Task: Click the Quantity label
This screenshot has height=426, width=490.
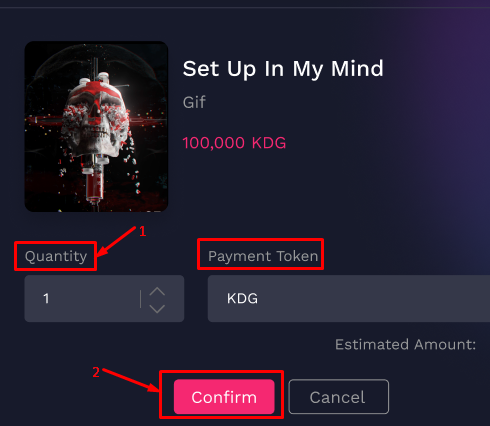Action: pyautogui.click(x=56, y=256)
